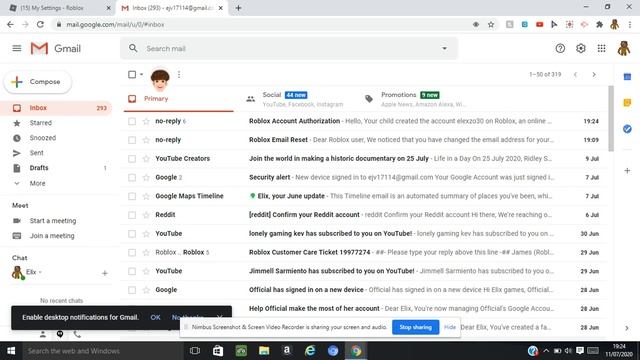Star the Roblox Account Authorization email
The height and width of the screenshot is (360, 640).
click(146, 121)
